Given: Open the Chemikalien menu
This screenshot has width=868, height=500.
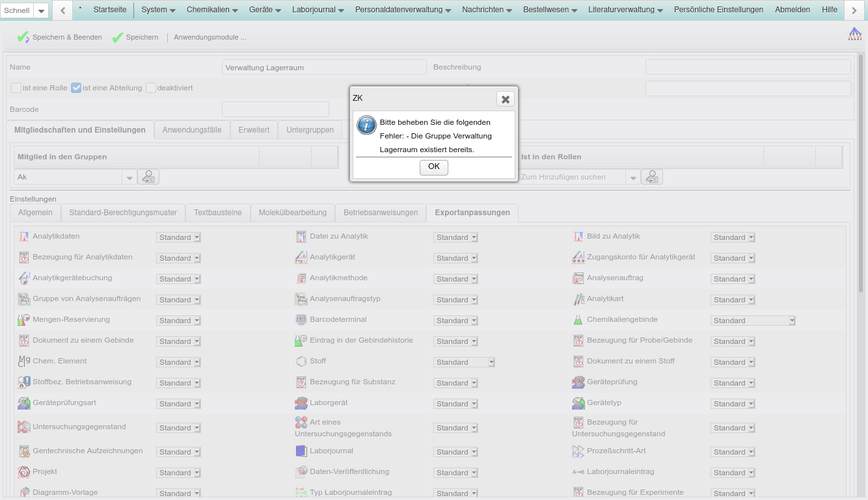Looking at the screenshot, I should tap(212, 10).
